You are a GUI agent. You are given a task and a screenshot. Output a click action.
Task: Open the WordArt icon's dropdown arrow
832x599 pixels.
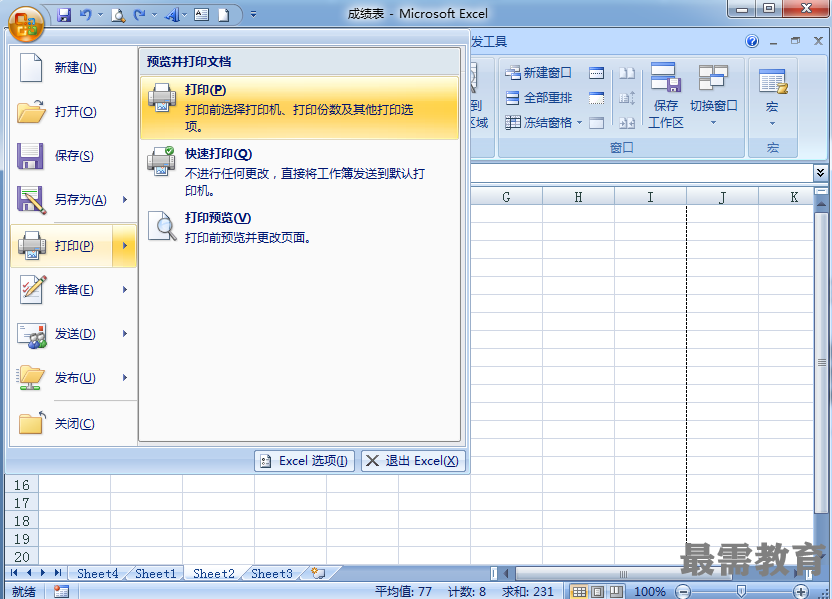click(x=185, y=15)
